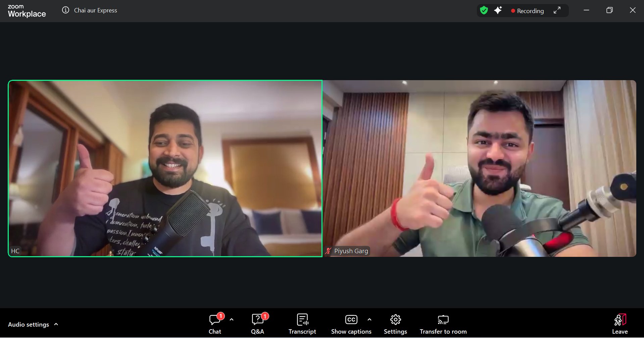Expand the captions options caret

pyautogui.click(x=369, y=320)
